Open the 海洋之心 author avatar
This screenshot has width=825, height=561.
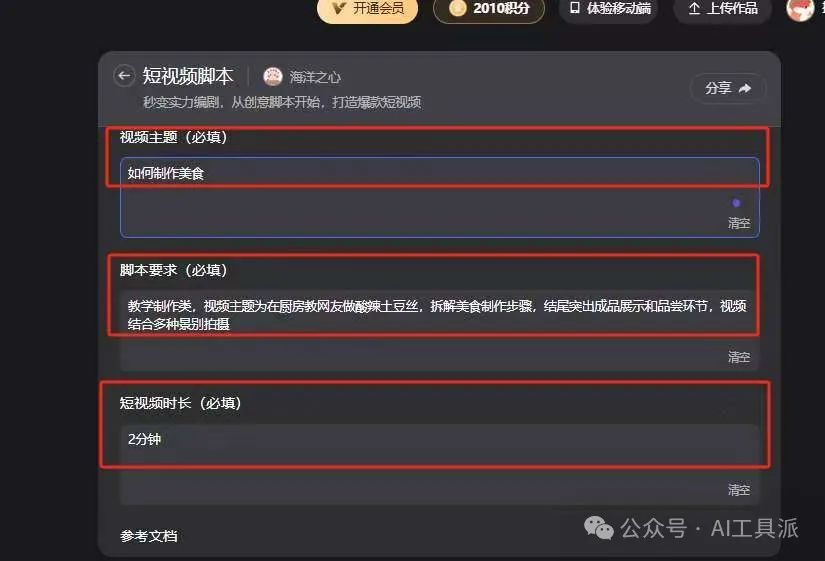point(273,77)
